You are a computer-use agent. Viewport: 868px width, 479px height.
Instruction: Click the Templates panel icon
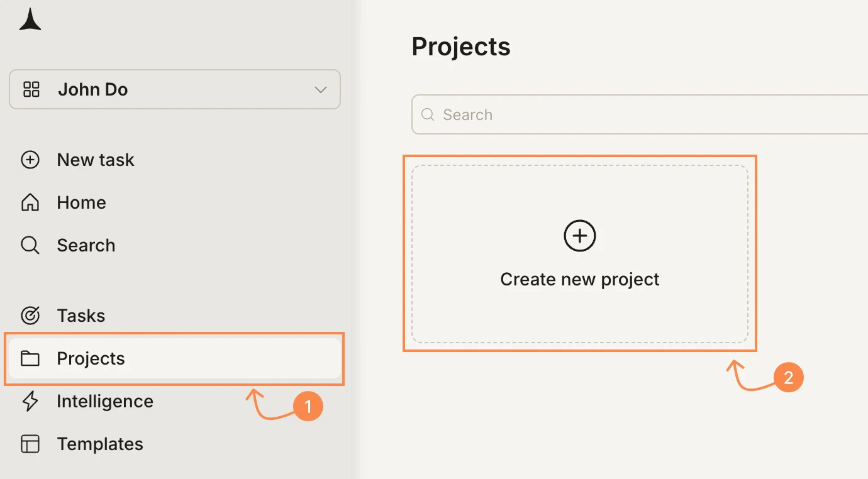point(30,444)
